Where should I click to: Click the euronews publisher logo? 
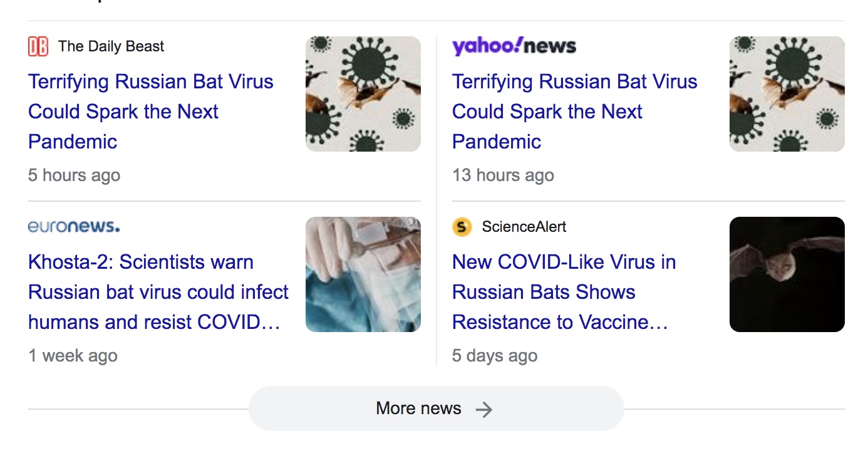pos(73,227)
